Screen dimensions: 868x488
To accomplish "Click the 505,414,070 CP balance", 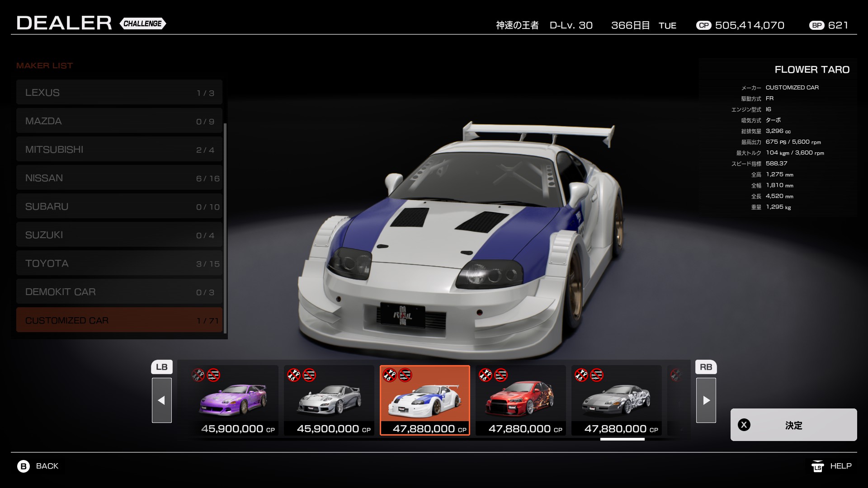I will 750,25.
